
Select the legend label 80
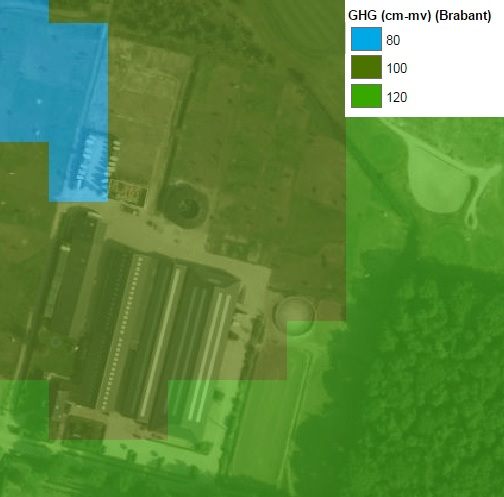point(393,40)
